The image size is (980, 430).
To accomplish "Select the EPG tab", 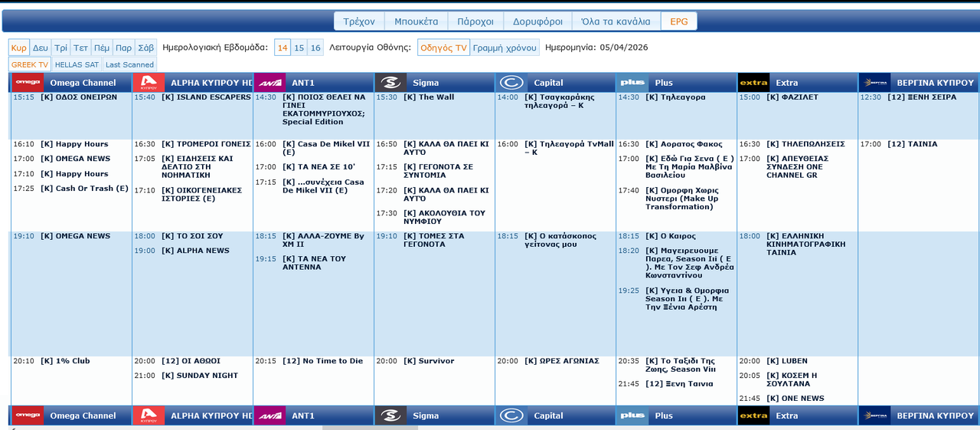I will pos(679,21).
